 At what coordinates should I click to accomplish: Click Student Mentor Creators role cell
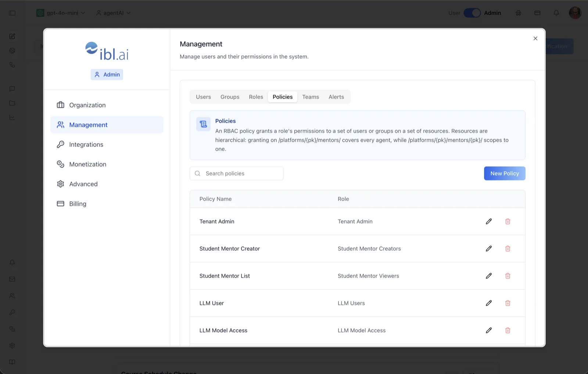[x=369, y=249]
